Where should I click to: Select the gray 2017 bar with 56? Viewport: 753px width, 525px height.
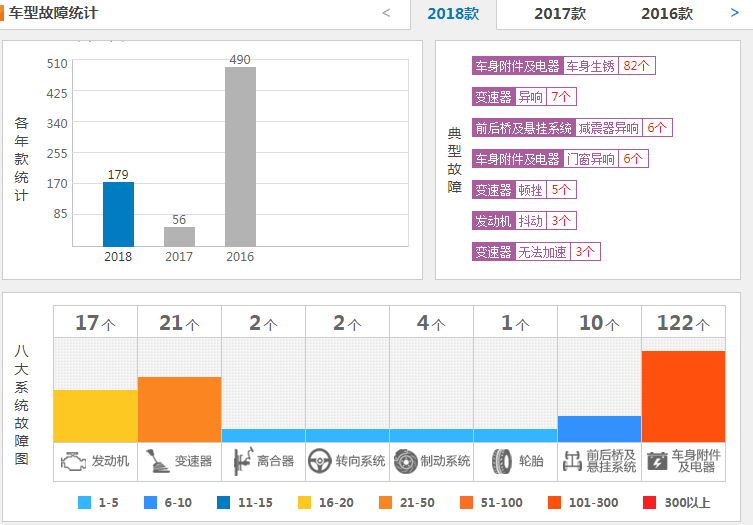(179, 236)
